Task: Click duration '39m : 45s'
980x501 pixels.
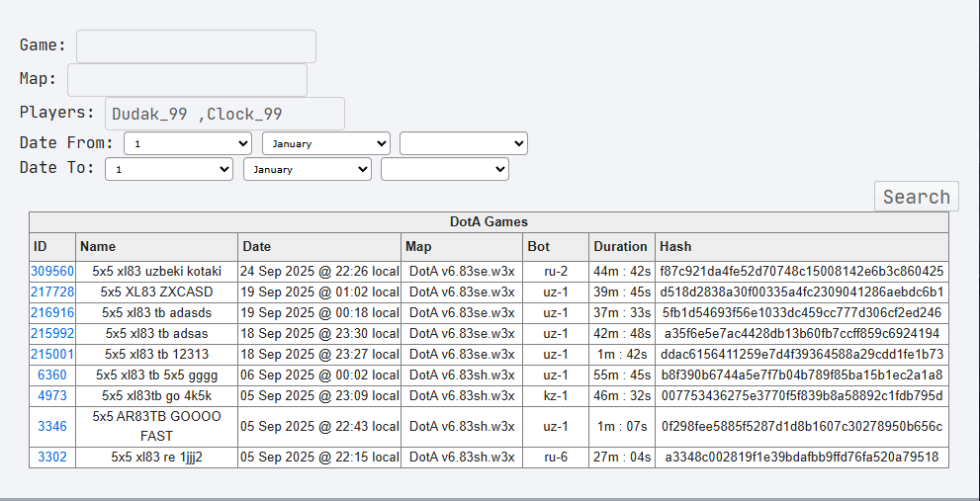Action: click(622, 292)
